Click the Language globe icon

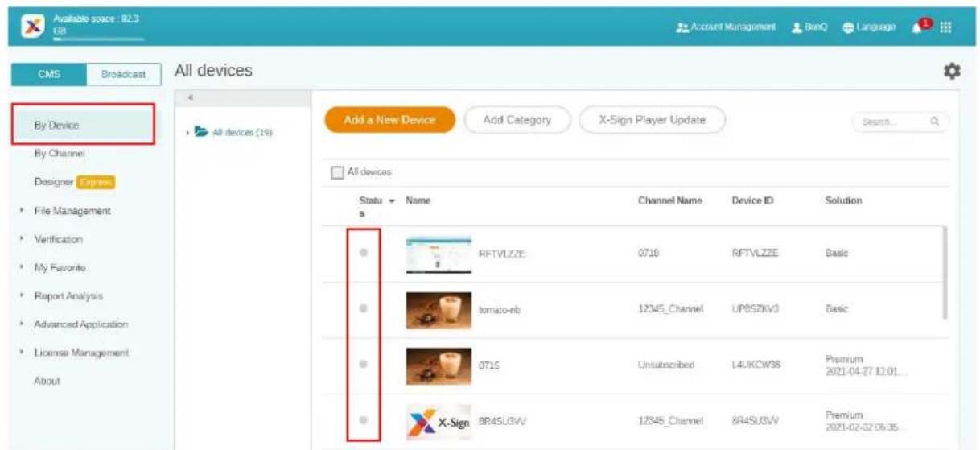[847, 27]
